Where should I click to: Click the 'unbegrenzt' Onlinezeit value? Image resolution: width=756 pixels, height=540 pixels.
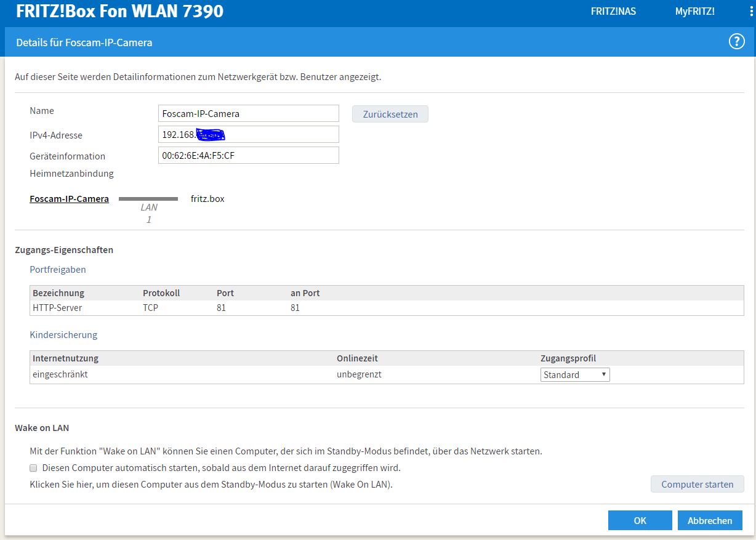[x=359, y=374]
